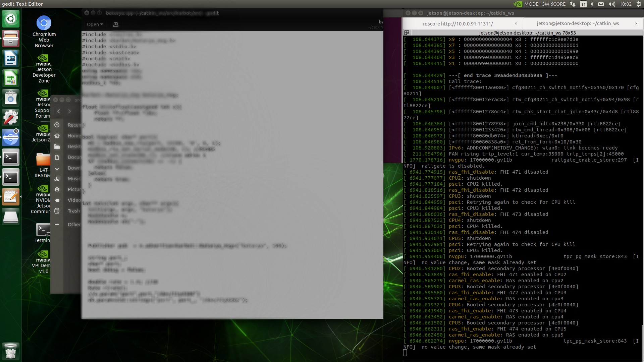Open the gedit Open dropdown menu
644x362 pixels.
click(95, 24)
